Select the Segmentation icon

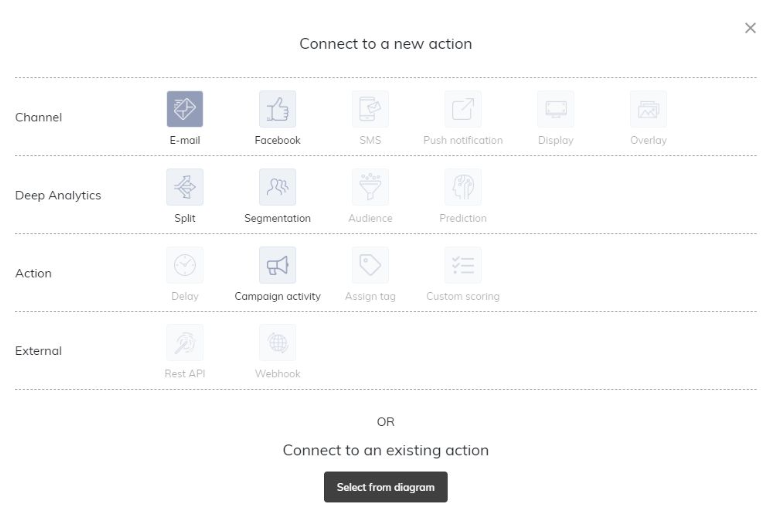coord(277,187)
